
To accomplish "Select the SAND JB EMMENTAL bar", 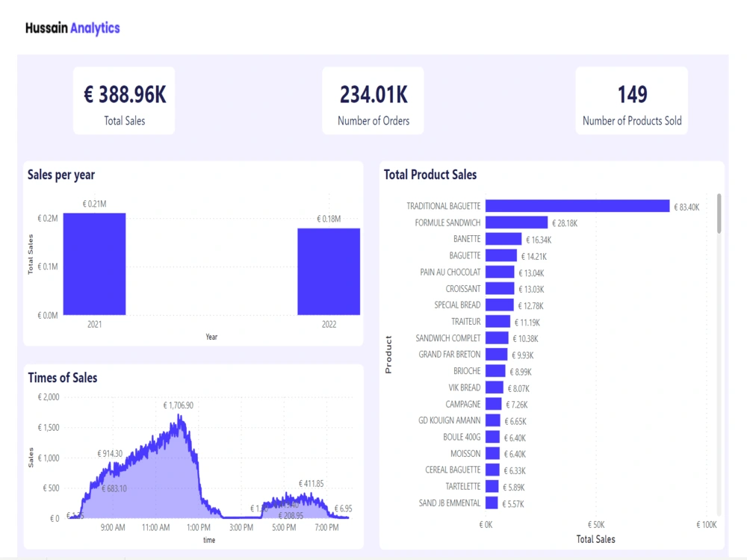I will (490, 503).
